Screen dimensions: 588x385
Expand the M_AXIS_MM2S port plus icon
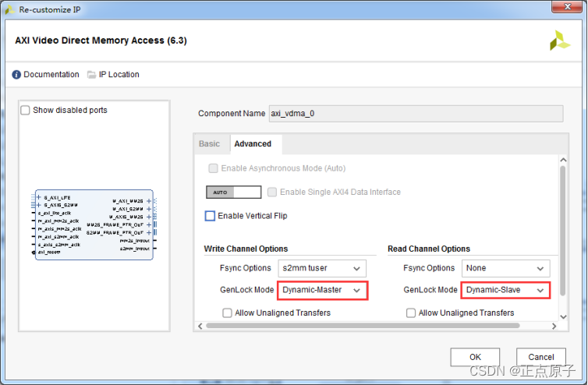point(149,217)
